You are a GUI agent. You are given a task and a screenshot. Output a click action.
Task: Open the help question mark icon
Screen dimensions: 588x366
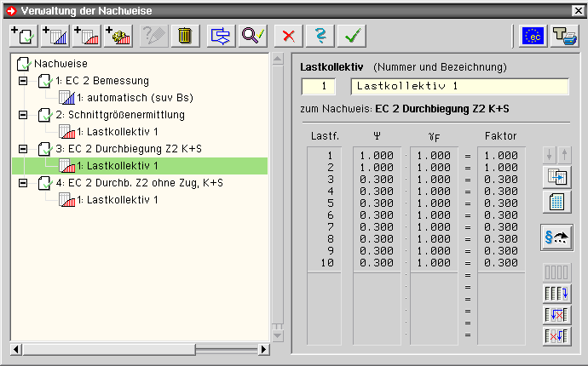[320, 35]
